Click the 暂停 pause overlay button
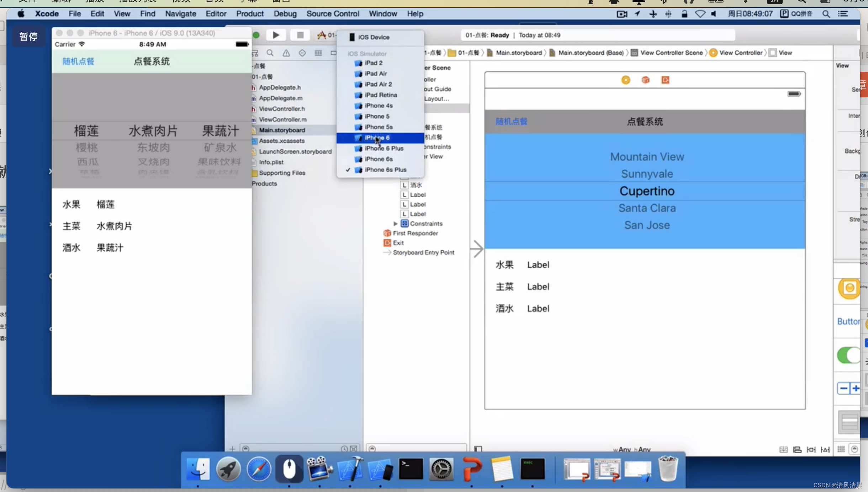Viewport: 868px width, 492px height. 28,37
